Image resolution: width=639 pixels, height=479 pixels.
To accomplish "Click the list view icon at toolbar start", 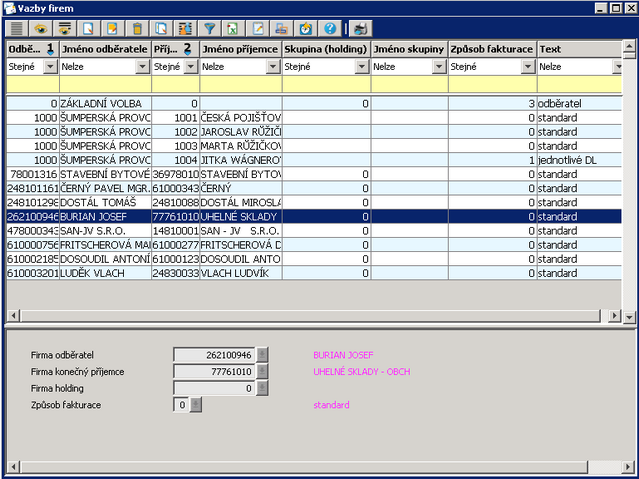I will pyautogui.click(x=16, y=28).
